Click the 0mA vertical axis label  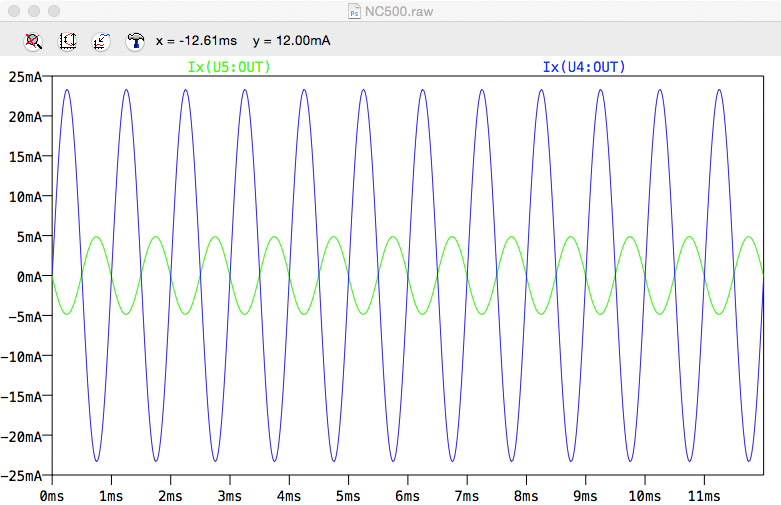point(29,276)
